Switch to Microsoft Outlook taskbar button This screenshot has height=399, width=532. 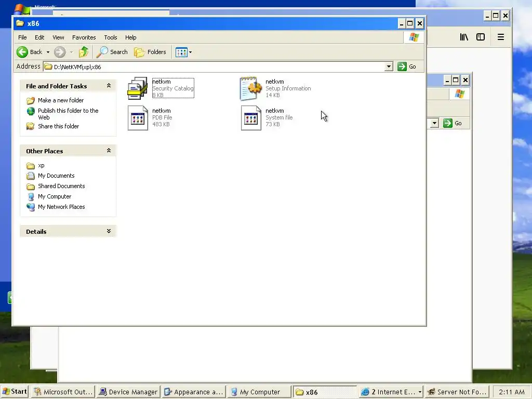pos(63,392)
